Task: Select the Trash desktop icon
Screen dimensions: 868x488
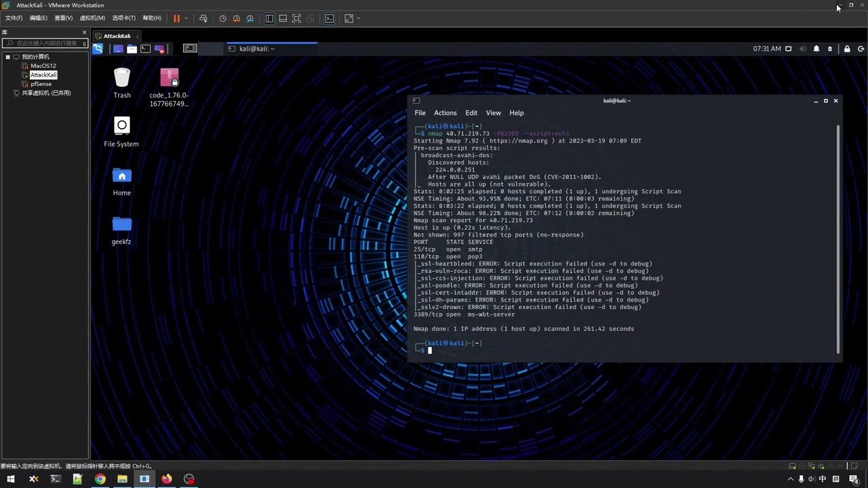Action: pyautogui.click(x=122, y=83)
